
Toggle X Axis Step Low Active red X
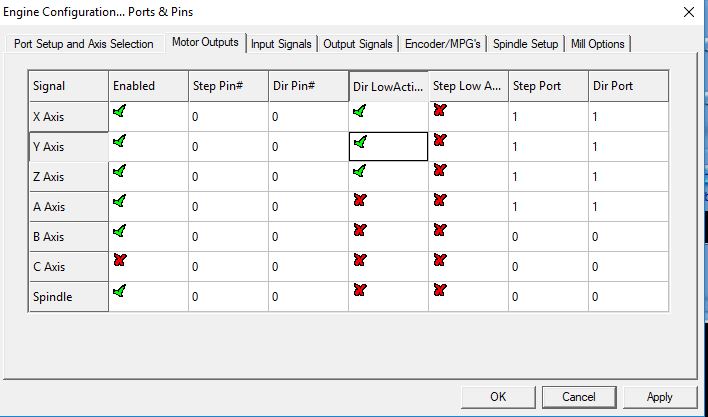(x=440, y=111)
